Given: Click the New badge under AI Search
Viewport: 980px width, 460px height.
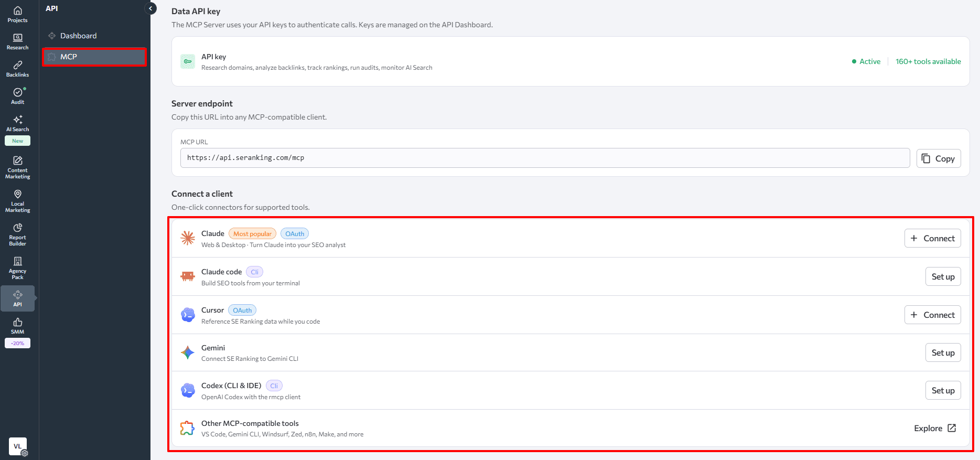Looking at the screenshot, I should 17,141.
